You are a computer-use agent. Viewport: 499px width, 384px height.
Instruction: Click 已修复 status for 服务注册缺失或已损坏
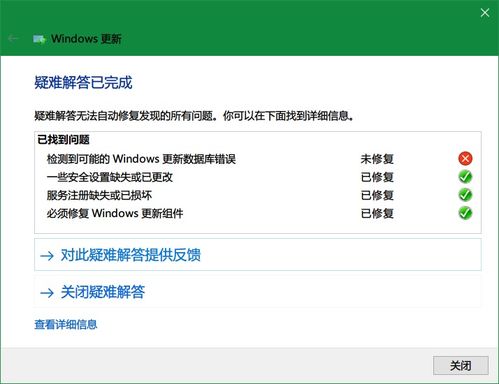377,195
